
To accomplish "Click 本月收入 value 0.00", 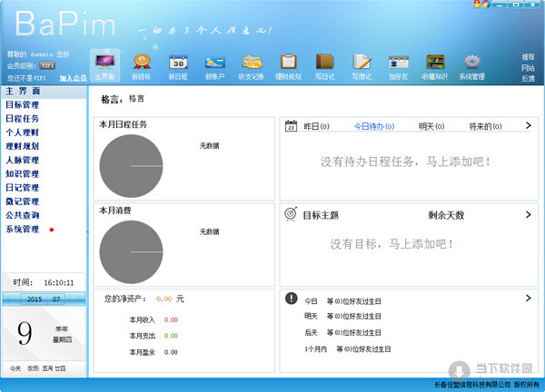I will [x=171, y=319].
